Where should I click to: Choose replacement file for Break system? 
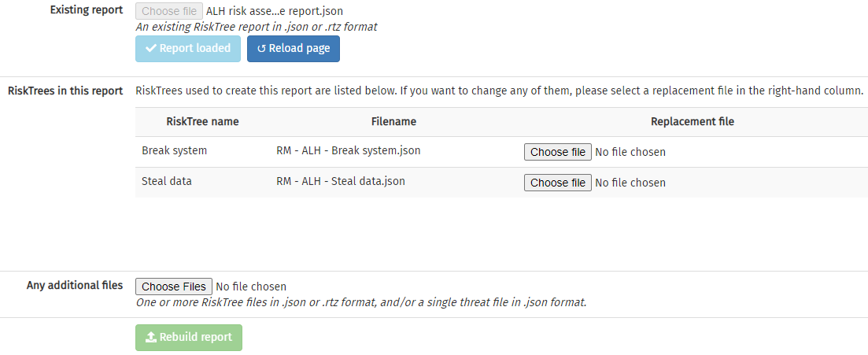click(x=557, y=152)
